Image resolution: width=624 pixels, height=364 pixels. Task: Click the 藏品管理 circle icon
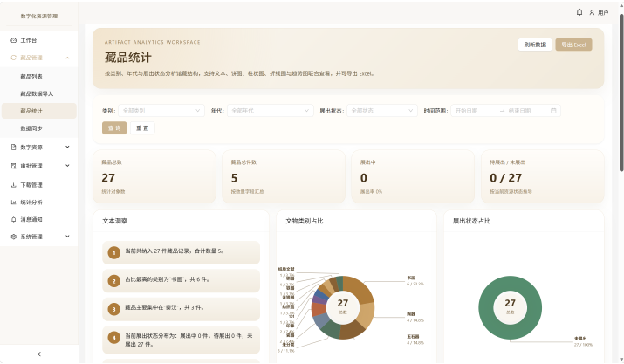point(14,58)
